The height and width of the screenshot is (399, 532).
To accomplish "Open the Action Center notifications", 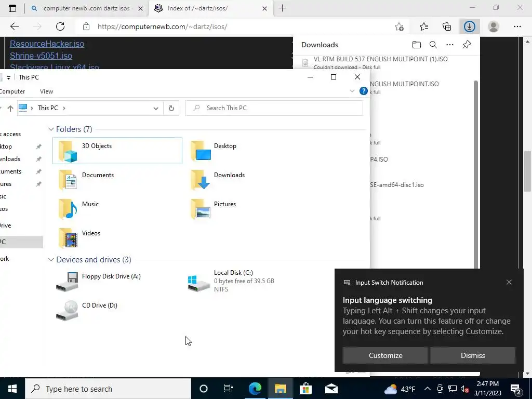I will pyautogui.click(x=516, y=389).
